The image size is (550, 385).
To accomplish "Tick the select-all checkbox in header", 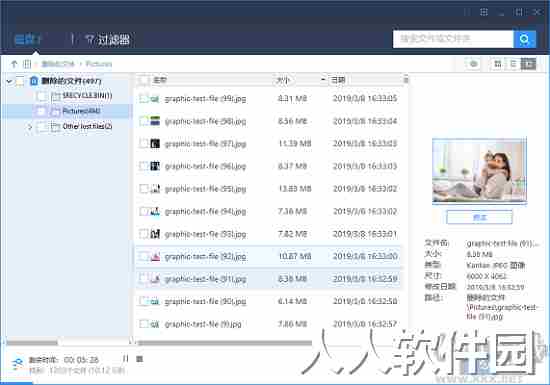I will pos(143,80).
